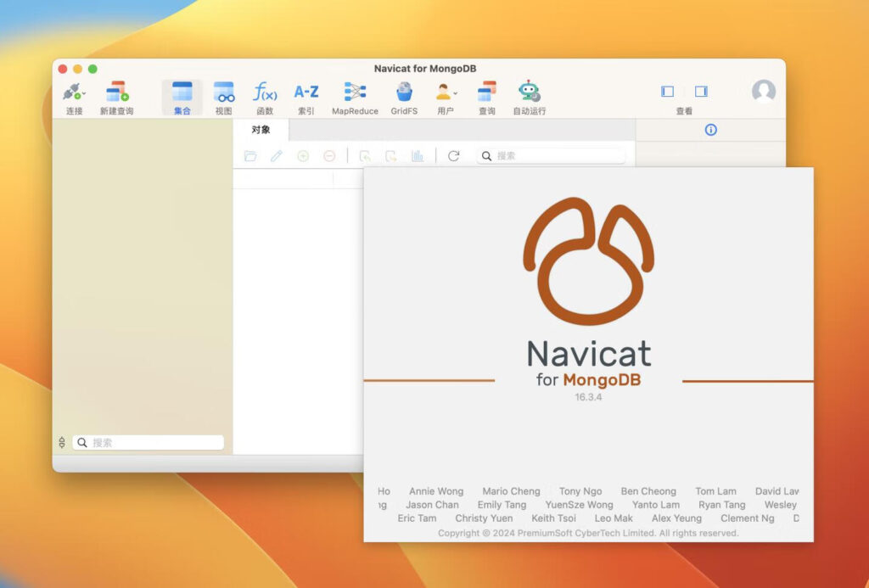Viewport: 869px width, 588px height.
Task: Open 索引 (Indexes) with the A-Z icon
Action: (306, 93)
